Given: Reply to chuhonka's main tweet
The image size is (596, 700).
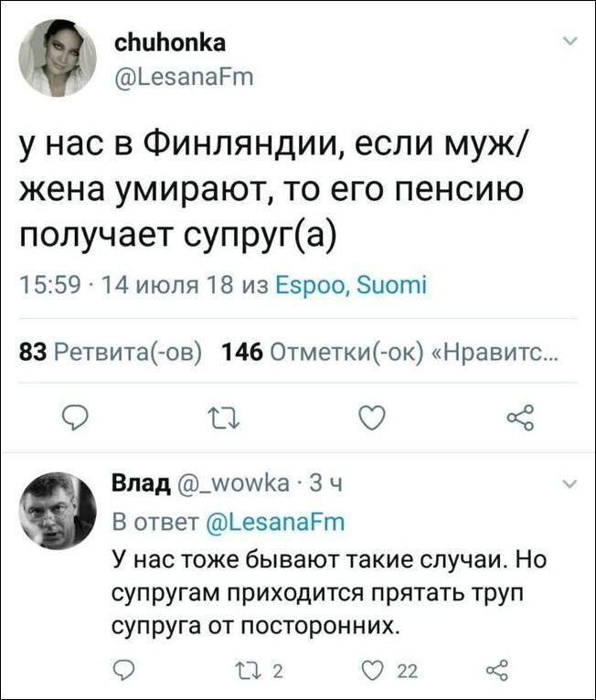Looking at the screenshot, I should pyautogui.click(x=75, y=419).
